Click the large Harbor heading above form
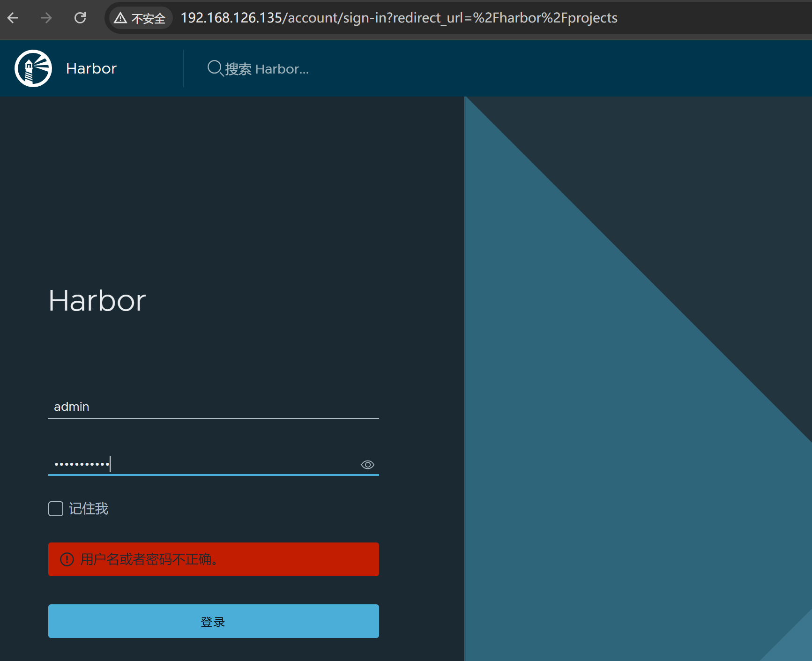Viewport: 812px width, 661px height. tap(97, 300)
